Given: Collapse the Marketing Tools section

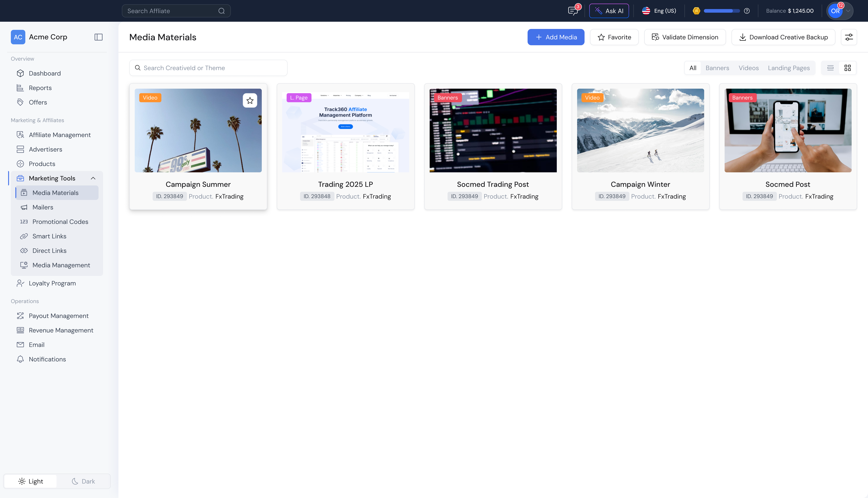Looking at the screenshot, I should [93, 178].
